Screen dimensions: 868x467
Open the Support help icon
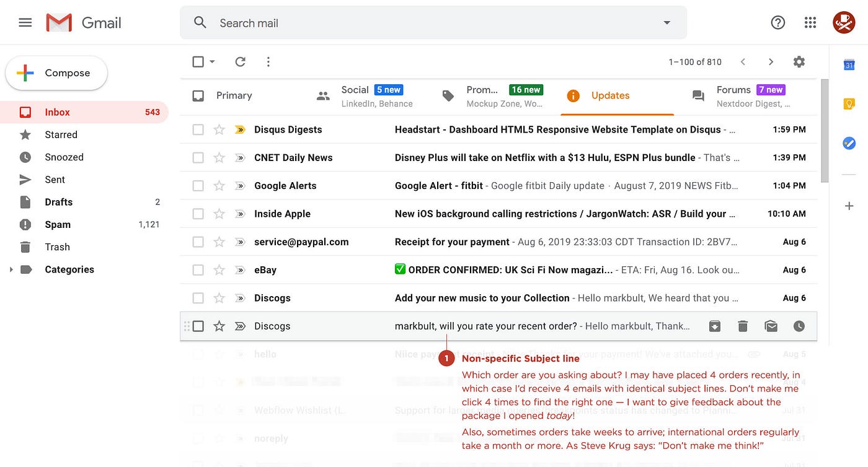pyautogui.click(x=777, y=23)
